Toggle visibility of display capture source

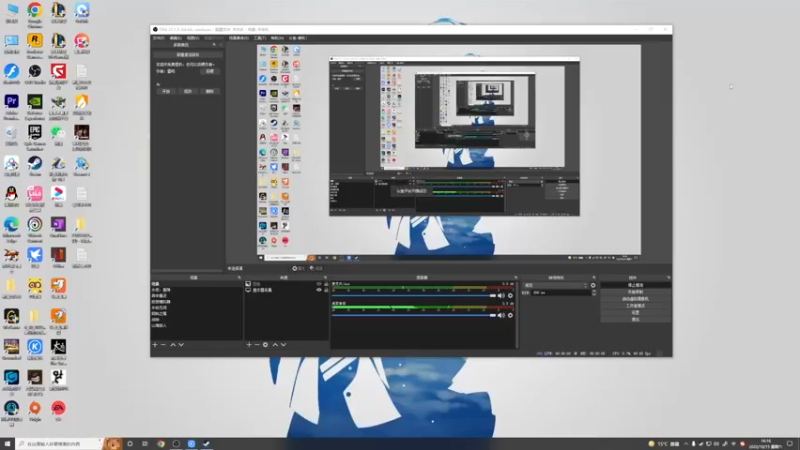coord(319,290)
